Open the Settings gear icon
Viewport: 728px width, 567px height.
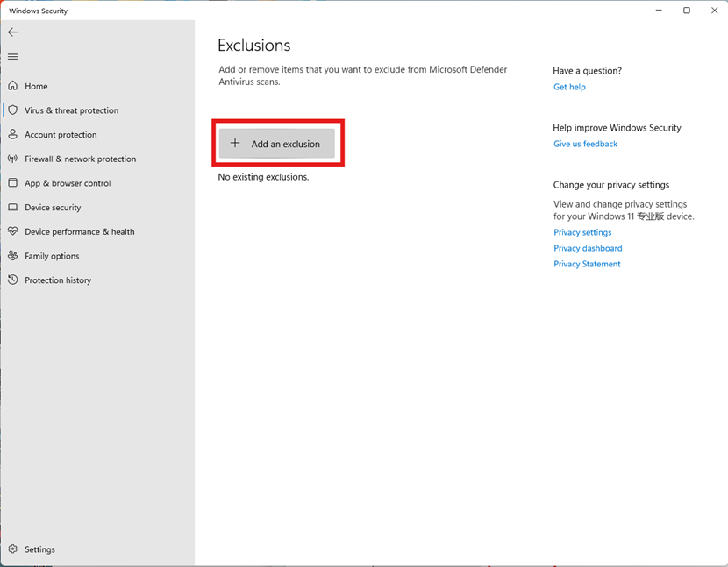[x=13, y=549]
